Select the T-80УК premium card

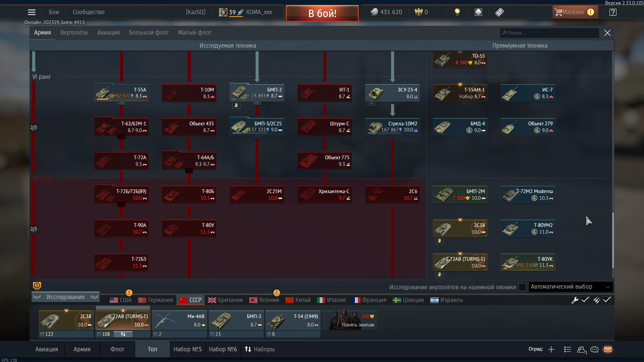528,262
